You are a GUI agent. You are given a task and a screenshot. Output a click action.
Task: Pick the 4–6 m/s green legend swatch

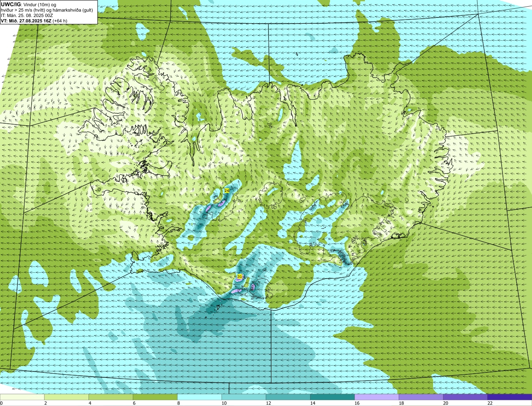pyautogui.click(x=111, y=397)
